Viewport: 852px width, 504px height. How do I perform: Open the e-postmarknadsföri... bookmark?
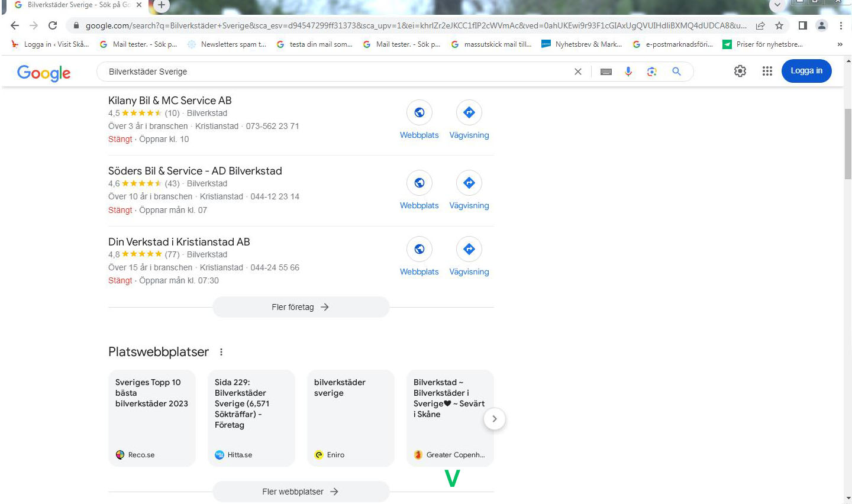coord(673,44)
